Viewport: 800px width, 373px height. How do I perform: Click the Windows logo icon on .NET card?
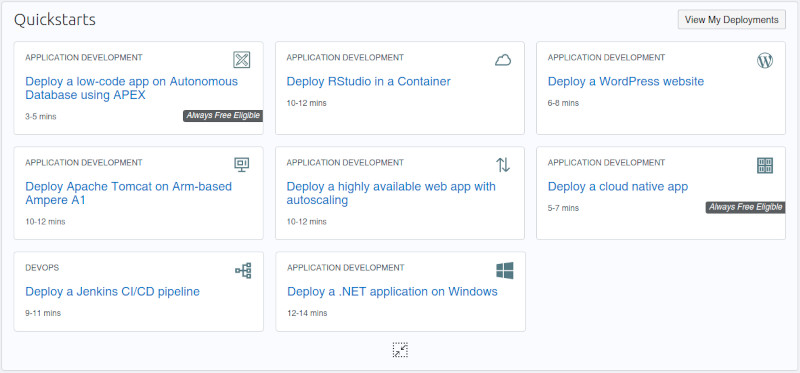point(505,270)
